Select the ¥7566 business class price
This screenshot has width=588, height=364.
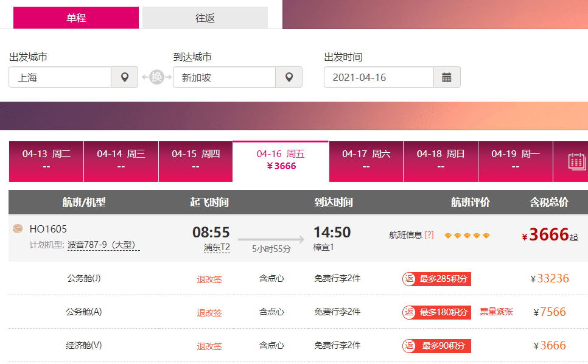[x=553, y=312]
